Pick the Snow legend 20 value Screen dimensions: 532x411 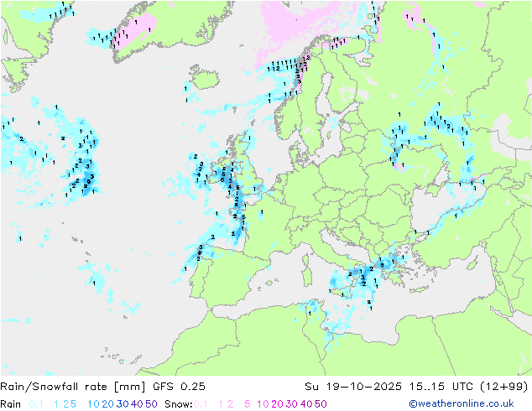click(277, 404)
